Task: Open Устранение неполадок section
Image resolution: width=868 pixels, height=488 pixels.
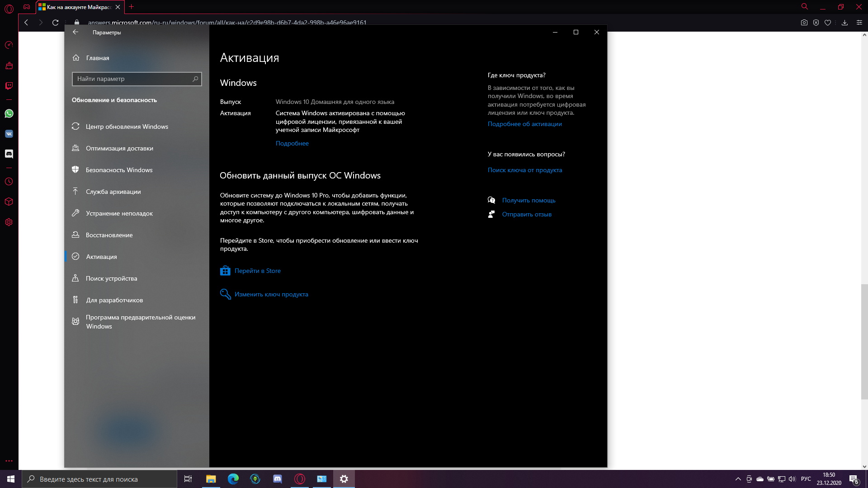Action: point(137,213)
